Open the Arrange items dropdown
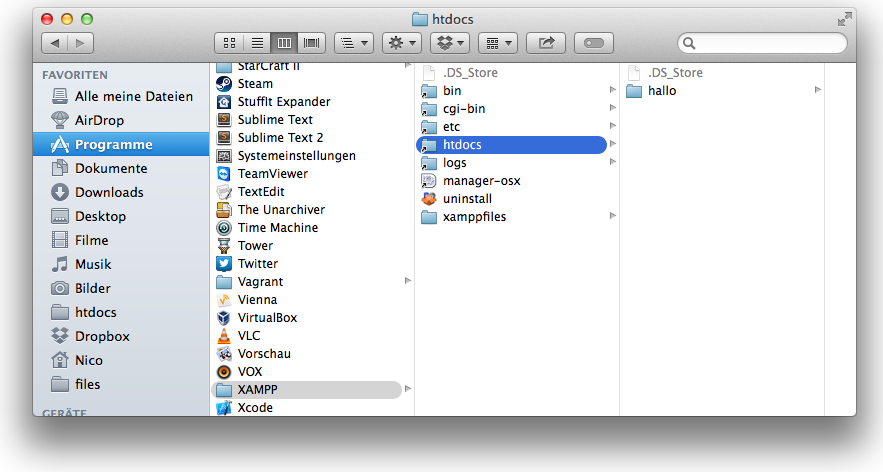883x472 pixels. (x=497, y=43)
